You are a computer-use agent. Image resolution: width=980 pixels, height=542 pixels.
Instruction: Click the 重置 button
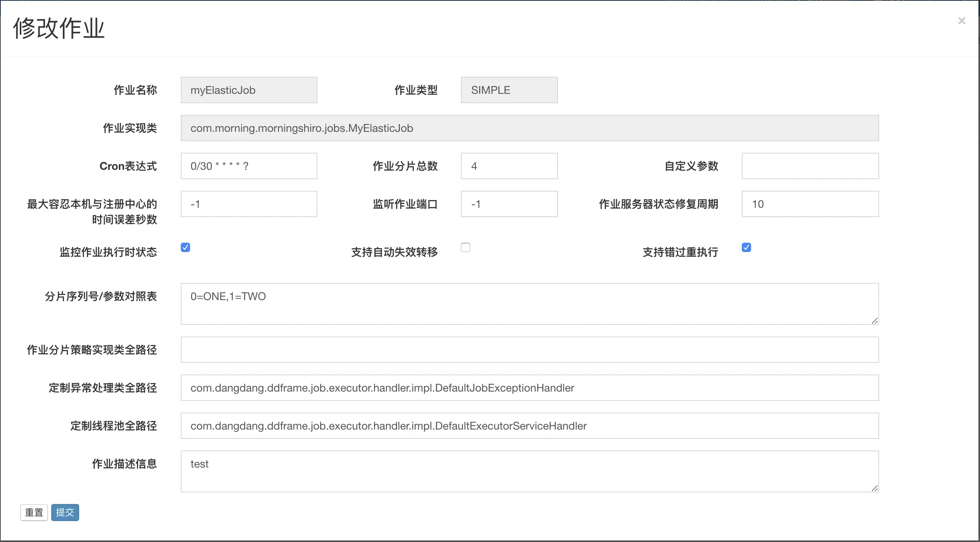(34, 513)
